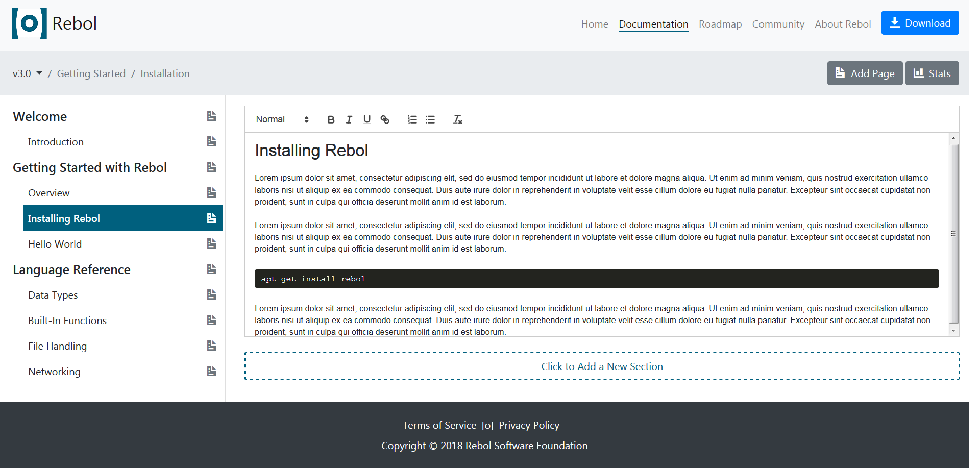
Task: Select Language Reference in the sidebar
Action: [71, 269]
